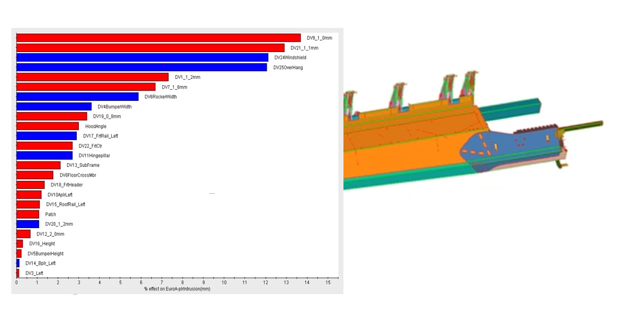The width and height of the screenshot is (644, 322).
Task: Click the DV17_FrtRail_Left label
Action: (x=100, y=136)
